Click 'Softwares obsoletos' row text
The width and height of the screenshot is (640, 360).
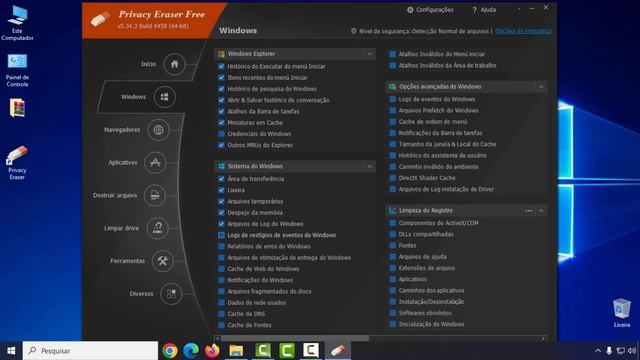click(425, 313)
